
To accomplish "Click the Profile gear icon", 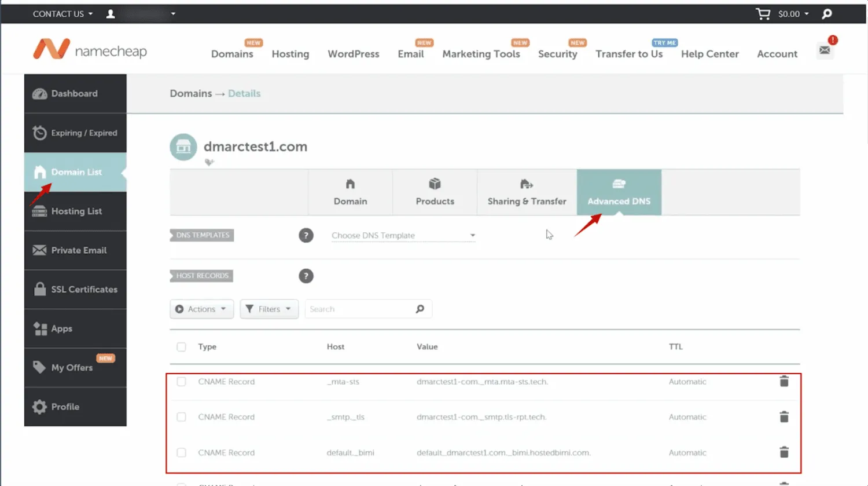I will click(39, 407).
